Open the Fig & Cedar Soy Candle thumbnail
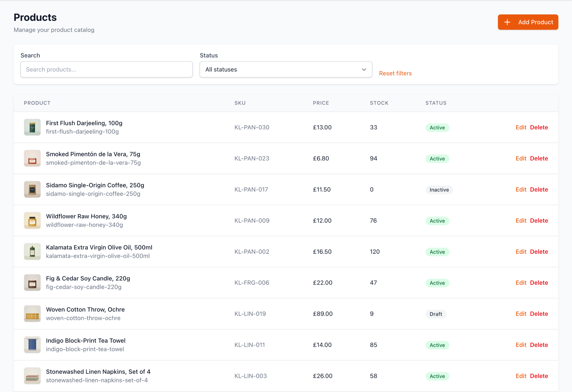This screenshot has width=572, height=392. click(32, 283)
